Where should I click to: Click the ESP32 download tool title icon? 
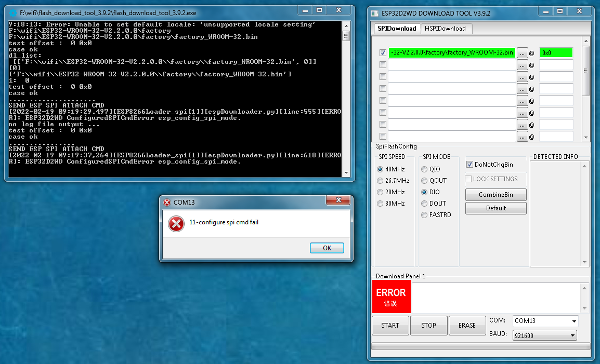pyautogui.click(x=375, y=14)
